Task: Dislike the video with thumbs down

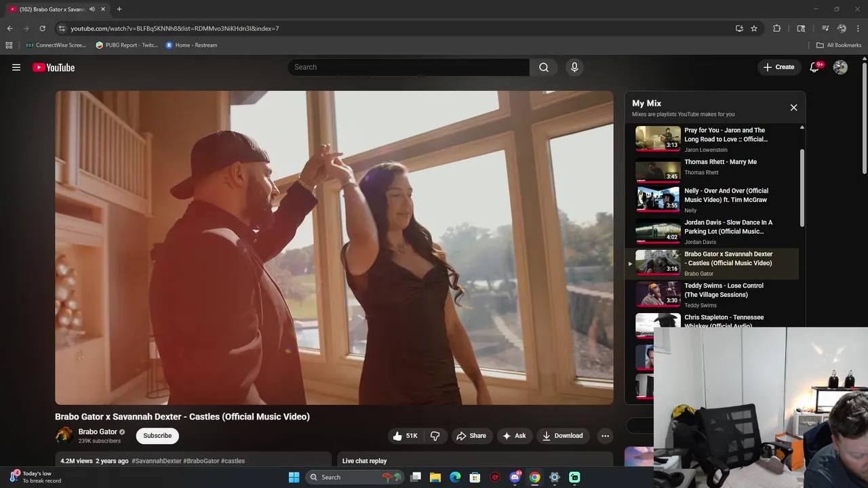Action: tap(435, 436)
